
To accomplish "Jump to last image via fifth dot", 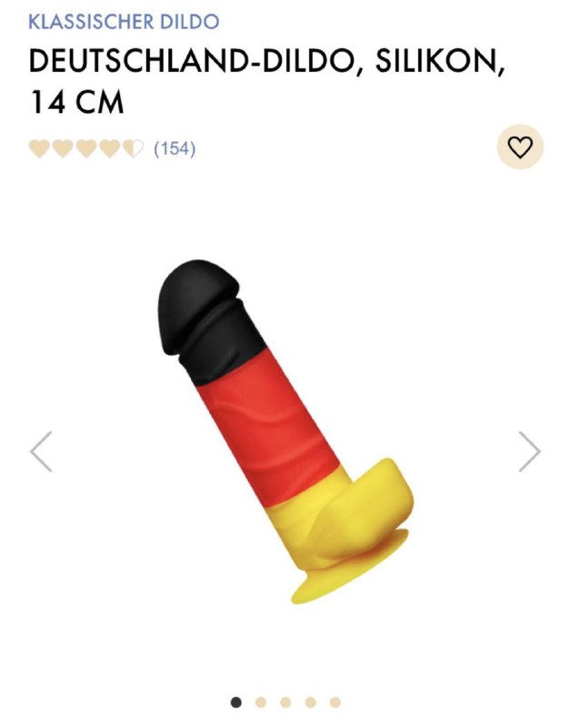I will [x=335, y=702].
